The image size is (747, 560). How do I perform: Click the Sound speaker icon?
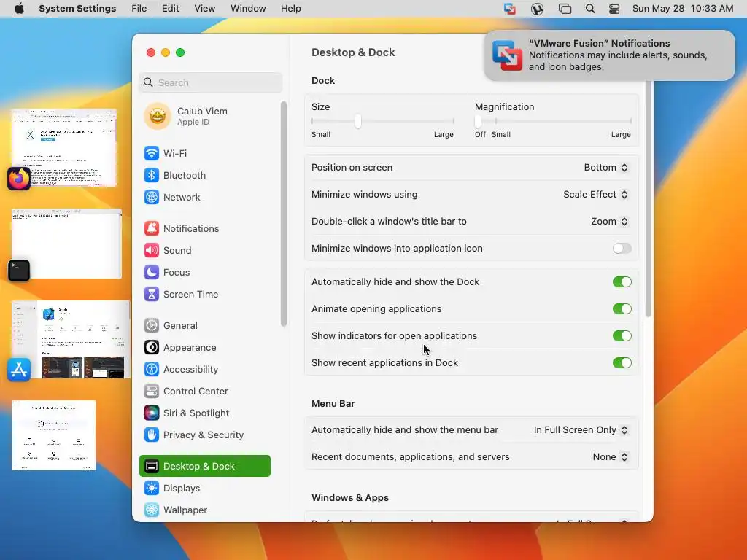[152, 251]
